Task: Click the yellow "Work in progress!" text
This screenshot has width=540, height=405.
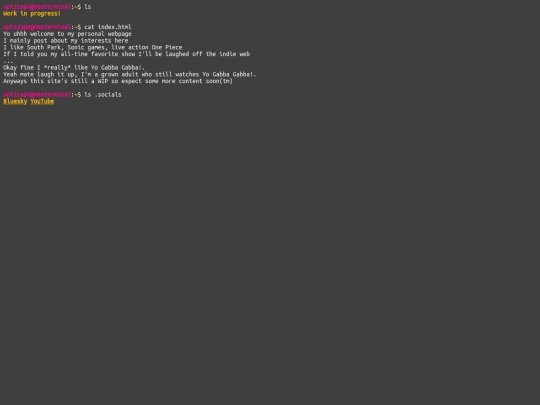Action: (x=32, y=14)
